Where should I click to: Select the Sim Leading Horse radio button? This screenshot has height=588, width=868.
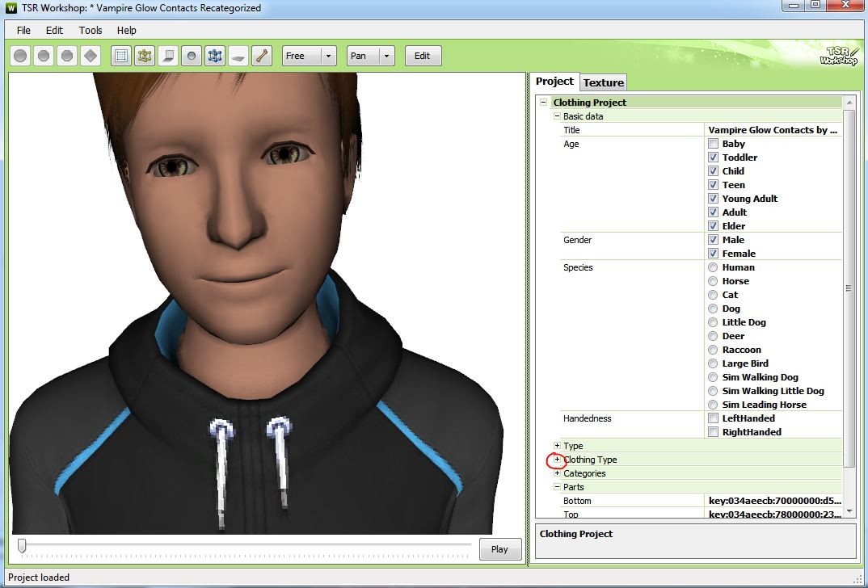713,405
